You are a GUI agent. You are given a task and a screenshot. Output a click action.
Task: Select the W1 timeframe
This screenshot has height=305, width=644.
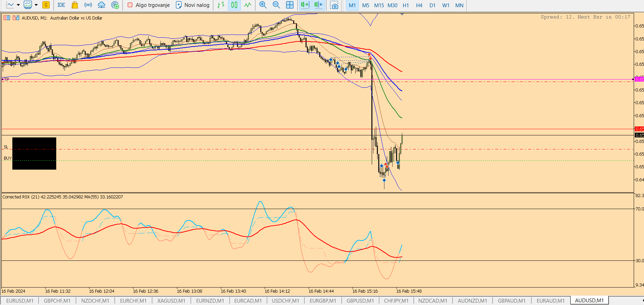[446, 5]
